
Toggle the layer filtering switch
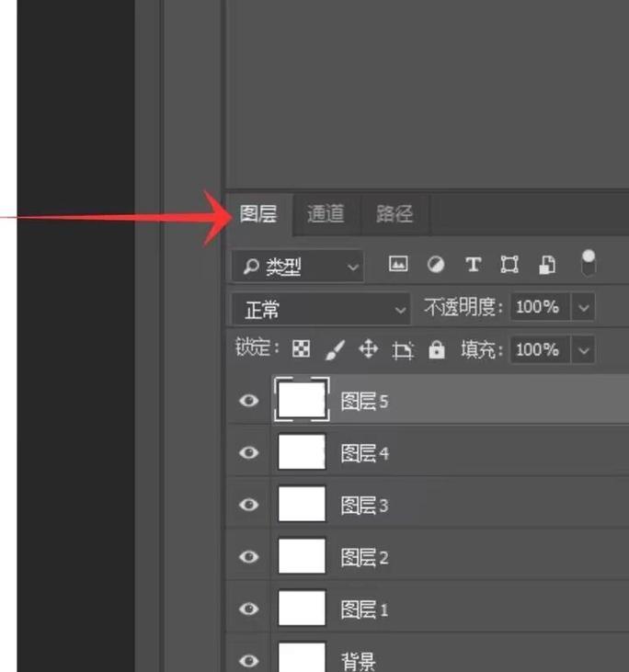[x=589, y=263]
